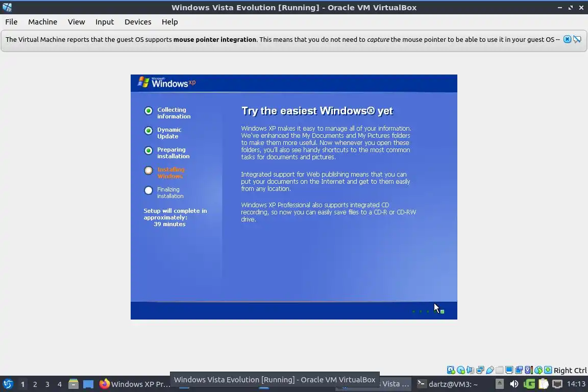Click the audio indicator icon in status bar

coord(470,370)
